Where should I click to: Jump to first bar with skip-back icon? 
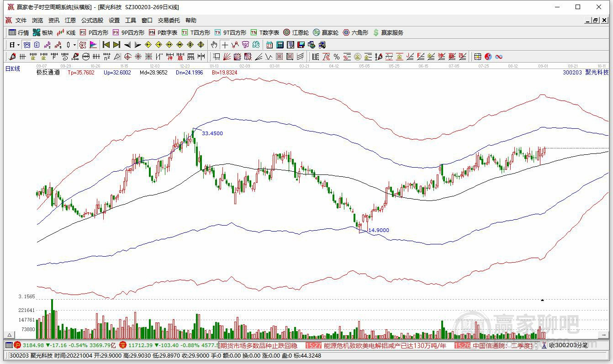[x=106, y=45]
